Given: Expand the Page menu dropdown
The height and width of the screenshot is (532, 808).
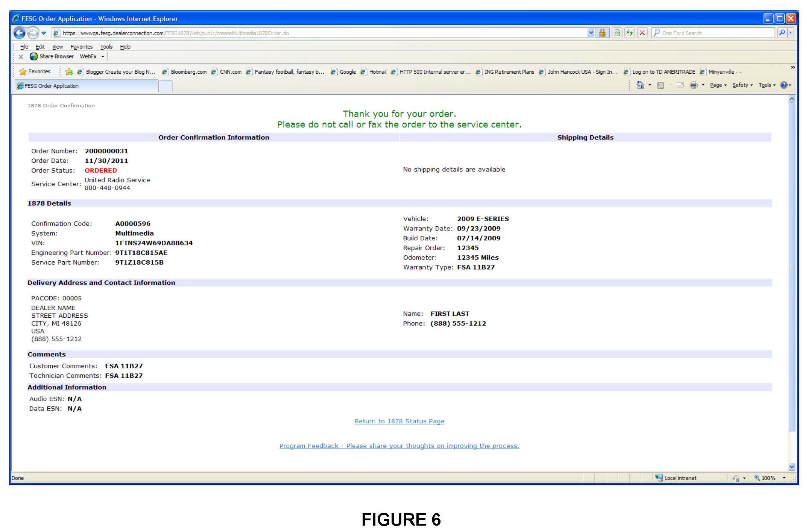Looking at the screenshot, I should (718, 85).
